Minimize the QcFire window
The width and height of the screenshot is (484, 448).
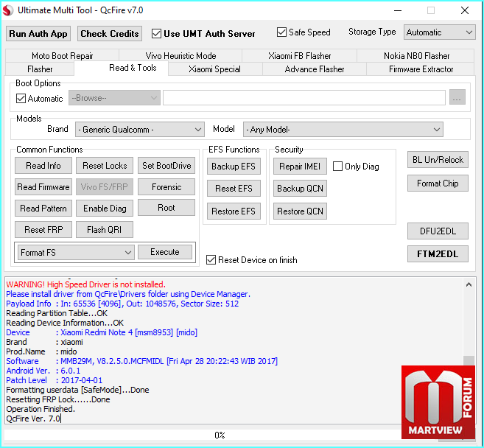[x=398, y=10]
